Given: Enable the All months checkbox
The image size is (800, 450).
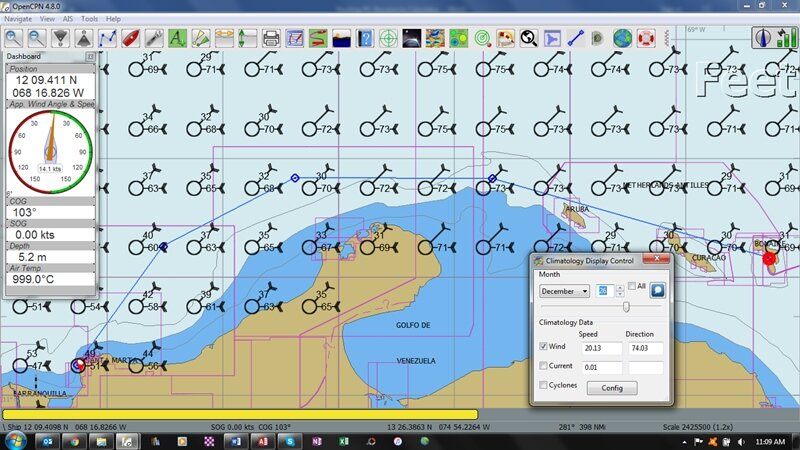Looking at the screenshot, I should (x=632, y=286).
